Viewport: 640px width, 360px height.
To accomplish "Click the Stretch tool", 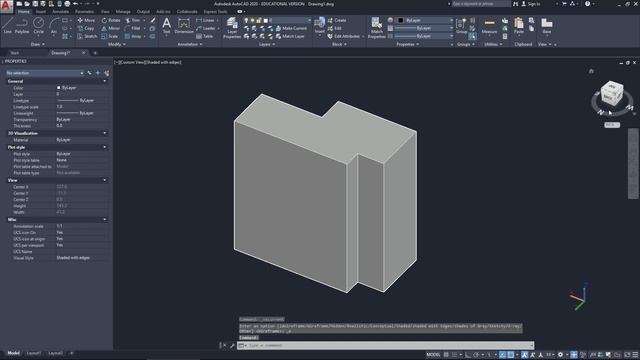I will click(x=87, y=36).
